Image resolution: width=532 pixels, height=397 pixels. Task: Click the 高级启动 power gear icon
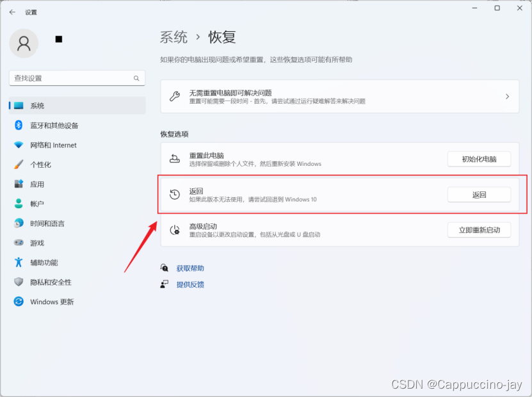coord(175,230)
